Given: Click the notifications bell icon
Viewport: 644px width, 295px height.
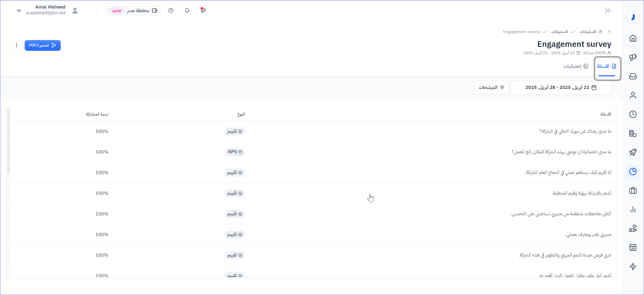Looking at the screenshot, I should pyautogui.click(x=187, y=11).
